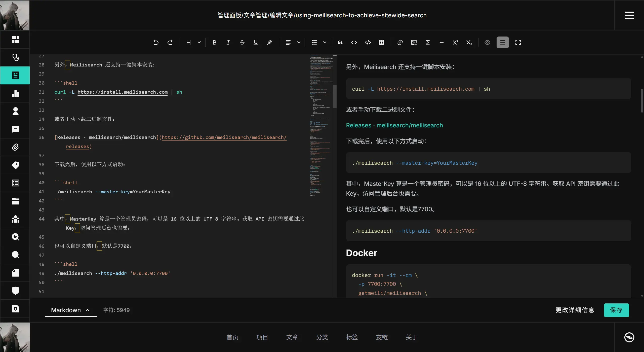Image resolution: width=644 pixels, height=352 pixels.
Task: Apply strikethrough formatting
Action: [x=242, y=43]
